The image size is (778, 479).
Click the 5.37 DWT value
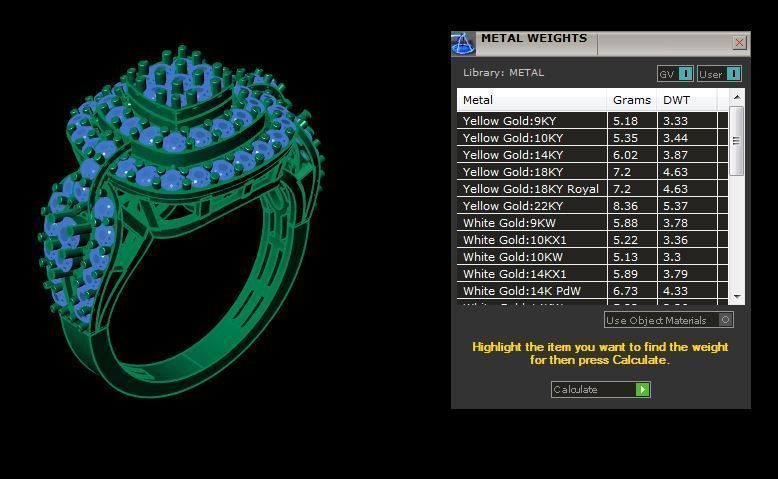click(675, 205)
